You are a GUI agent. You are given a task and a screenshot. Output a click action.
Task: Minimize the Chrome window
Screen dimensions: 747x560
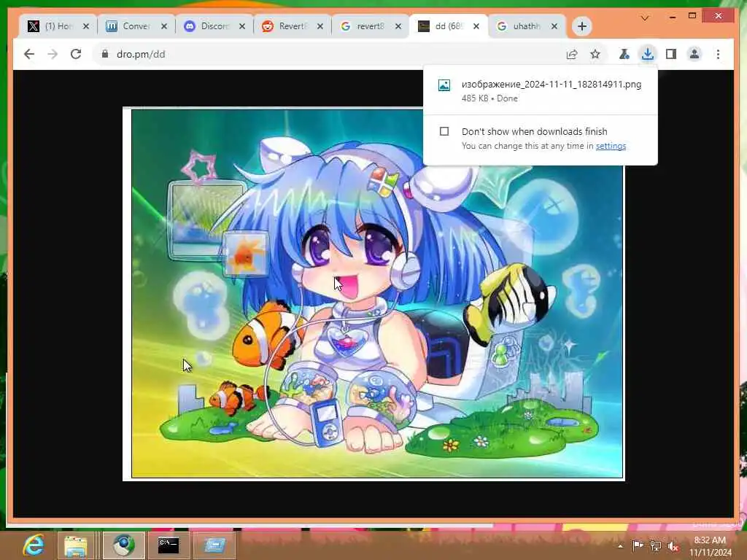click(x=672, y=17)
